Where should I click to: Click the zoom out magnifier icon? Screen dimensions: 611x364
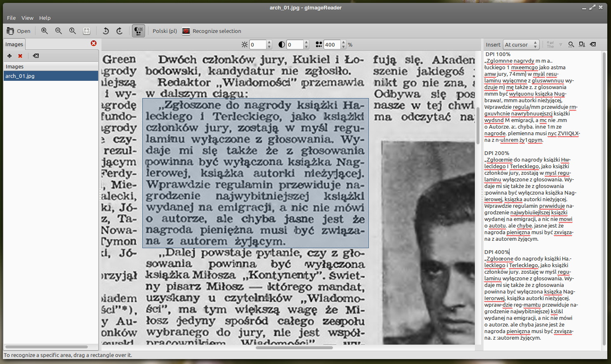[59, 31]
